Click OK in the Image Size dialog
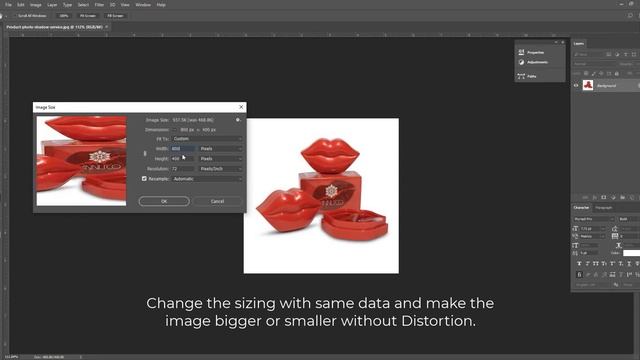The height and width of the screenshot is (360, 640). pyautogui.click(x=164, y=201)
